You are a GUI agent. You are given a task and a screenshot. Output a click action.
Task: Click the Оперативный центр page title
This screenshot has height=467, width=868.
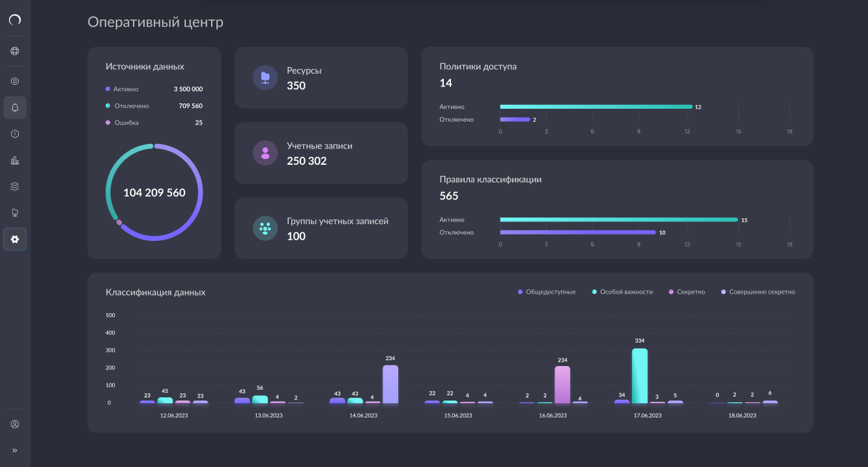155,22
